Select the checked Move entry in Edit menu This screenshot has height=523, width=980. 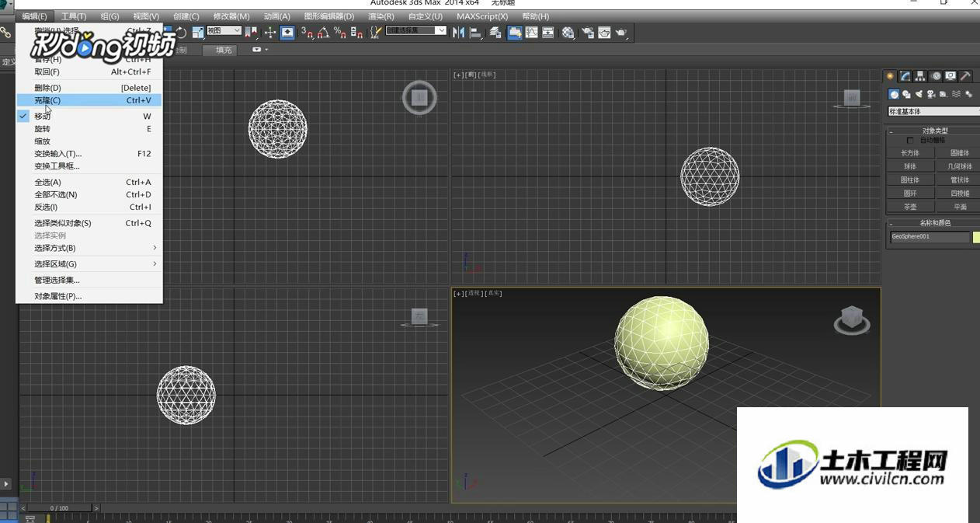(89, 116)
